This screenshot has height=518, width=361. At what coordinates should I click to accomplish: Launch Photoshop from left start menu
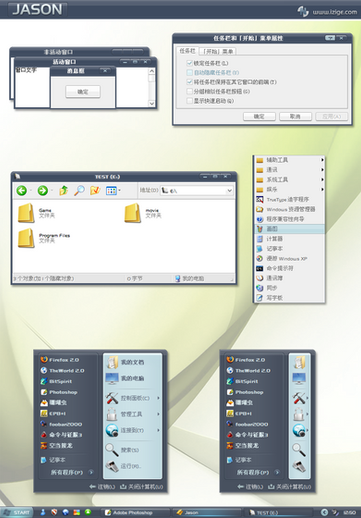click(x=59, y=392)
